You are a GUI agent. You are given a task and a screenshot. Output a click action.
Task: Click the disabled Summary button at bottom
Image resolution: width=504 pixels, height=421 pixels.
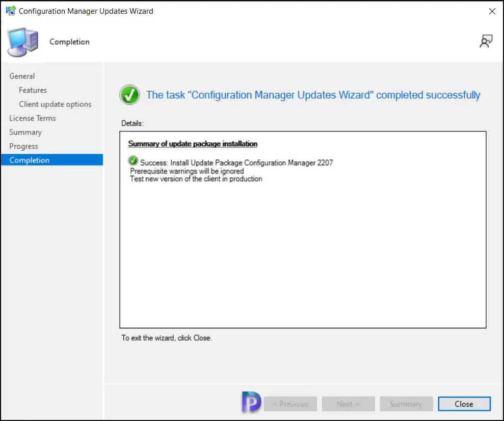click(x=406, y=404)
